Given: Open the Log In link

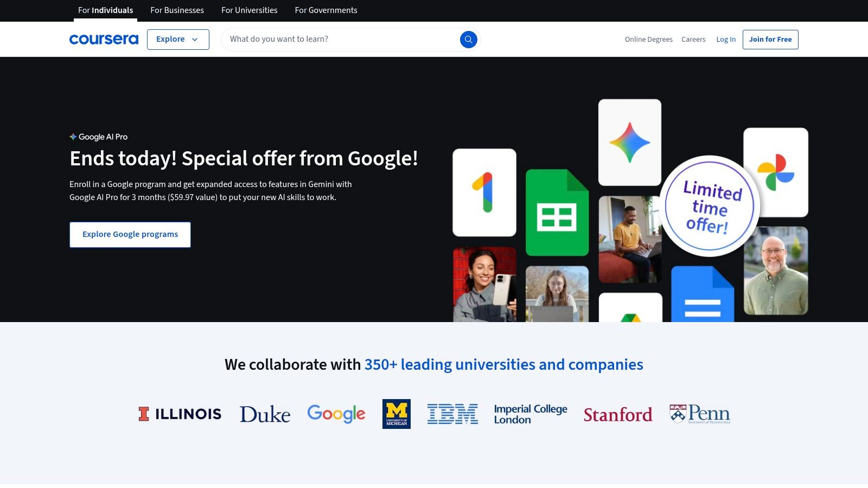Looking at the screenshot, I should [x=726, y=40].
